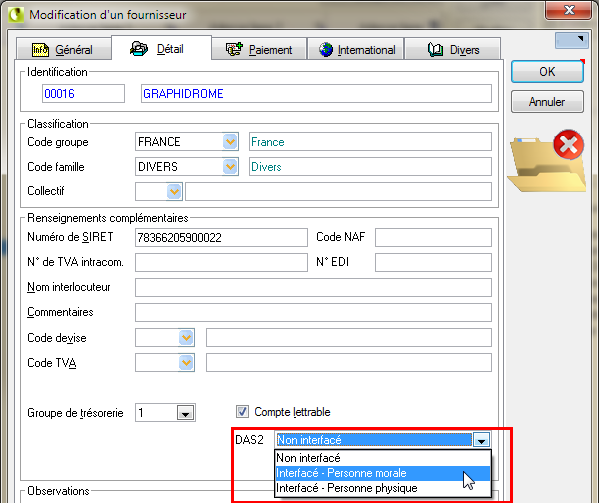Open the Collectif dropdown arrow
Viewport: 599px width, 503px height.
point(174,191)
